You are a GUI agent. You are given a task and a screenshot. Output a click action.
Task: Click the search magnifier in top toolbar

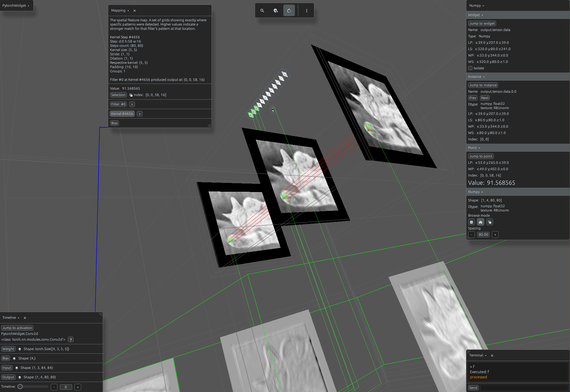pos(262,11)
